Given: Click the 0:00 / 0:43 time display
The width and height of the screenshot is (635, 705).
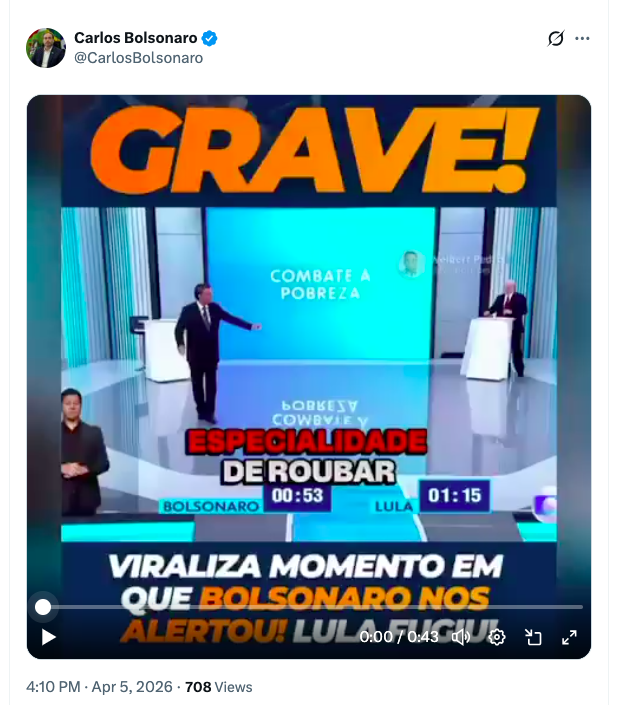Looking at the screenshot, I should click(x=398, y=637).
